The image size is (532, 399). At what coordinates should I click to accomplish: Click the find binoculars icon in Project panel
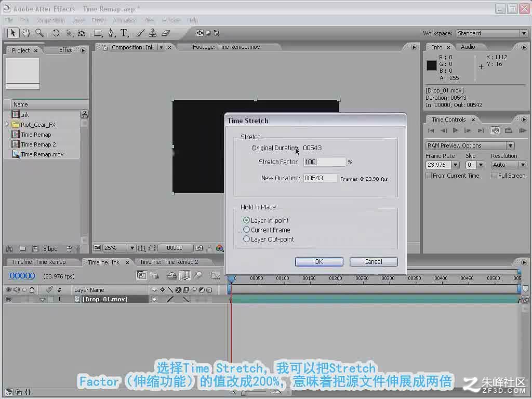(9, 249)
